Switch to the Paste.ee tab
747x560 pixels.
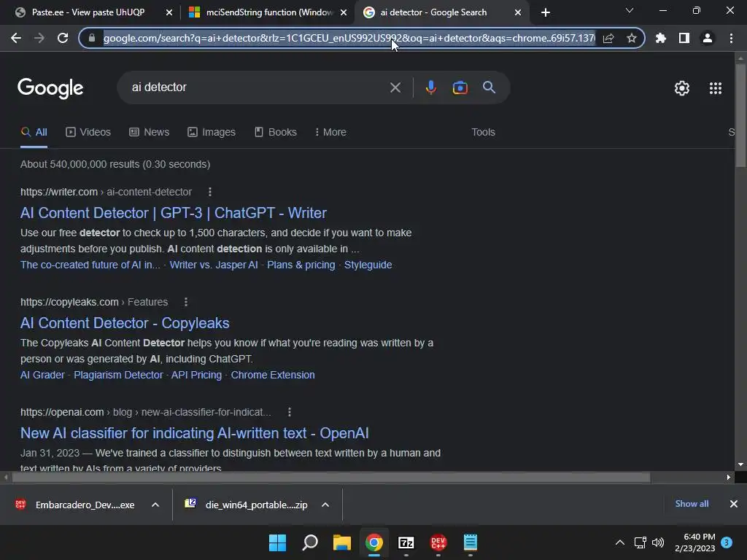pos(88,12)
